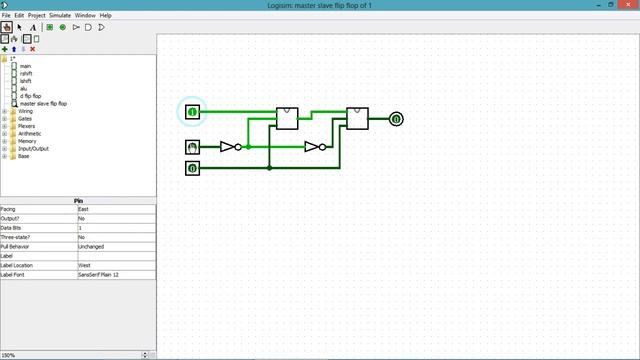The image size is (640, 360).
Task: Open the Project menu
Action: coord(36,15)
